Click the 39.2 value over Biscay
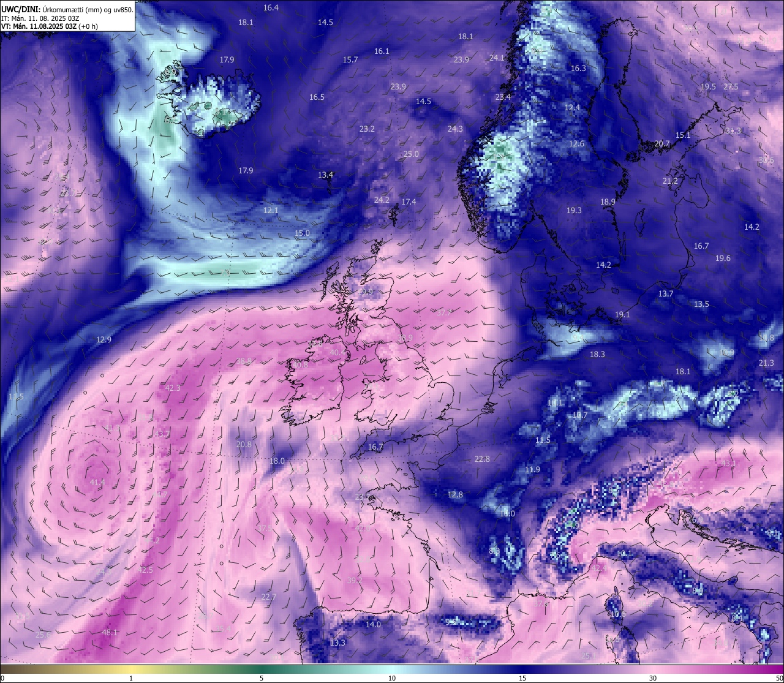The height and width of the screenshot is (683, 784). tap(355, 580)
